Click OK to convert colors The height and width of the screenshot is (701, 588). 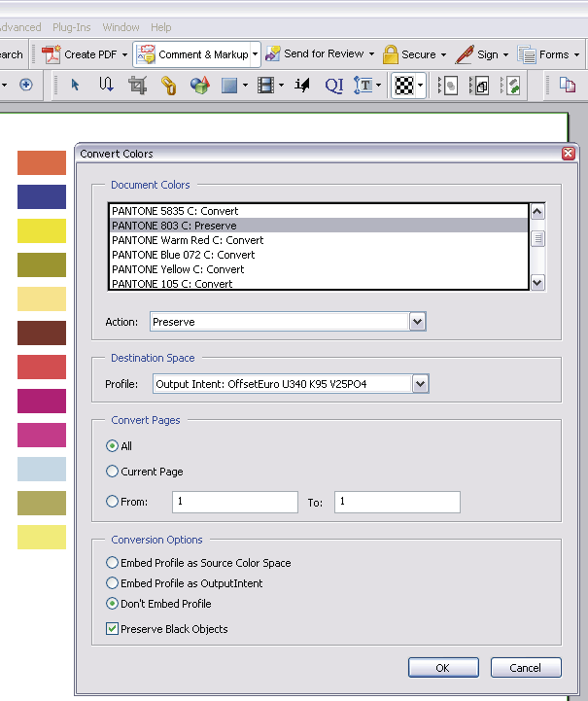coord(443,668)
